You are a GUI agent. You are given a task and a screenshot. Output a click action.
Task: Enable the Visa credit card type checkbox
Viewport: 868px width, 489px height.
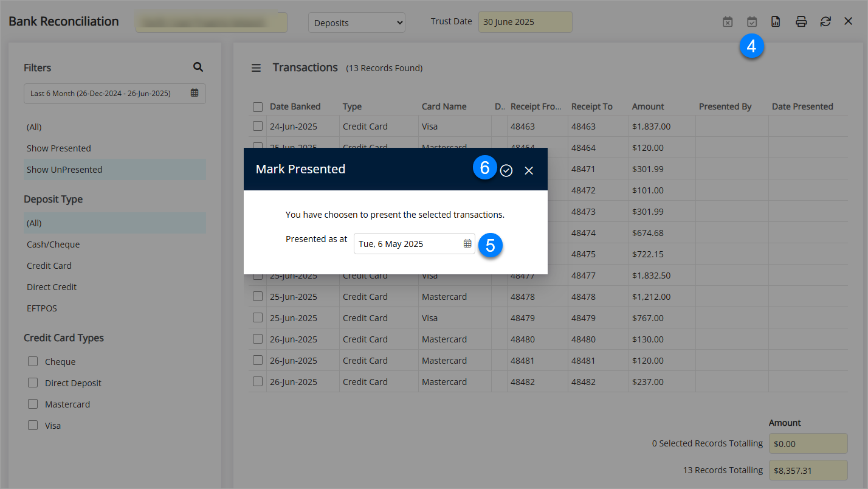click(x=33, y=426)
